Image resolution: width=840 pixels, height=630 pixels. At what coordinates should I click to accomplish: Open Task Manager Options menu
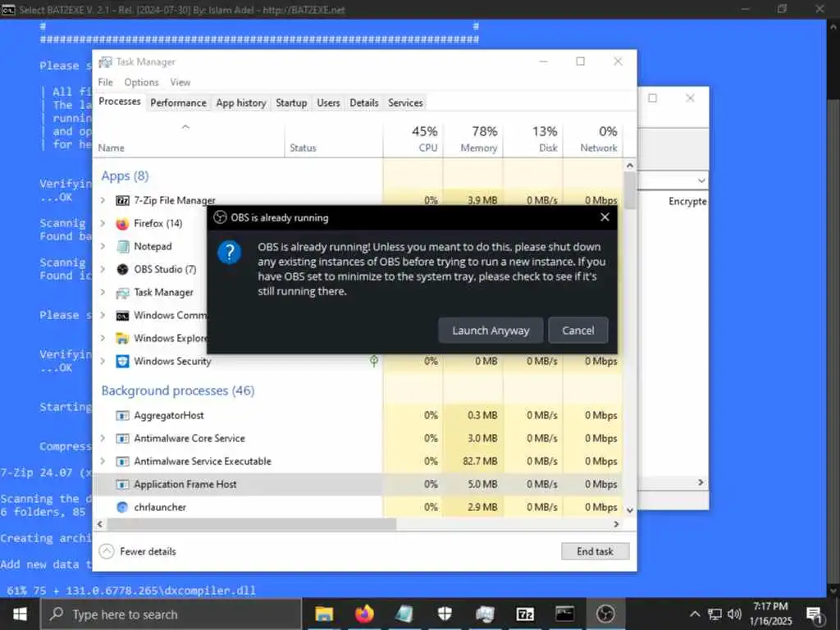coord(141,82)
